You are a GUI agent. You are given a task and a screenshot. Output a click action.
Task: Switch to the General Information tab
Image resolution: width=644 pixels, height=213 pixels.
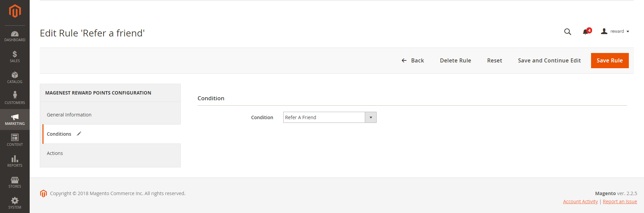[x=69, y=115]
